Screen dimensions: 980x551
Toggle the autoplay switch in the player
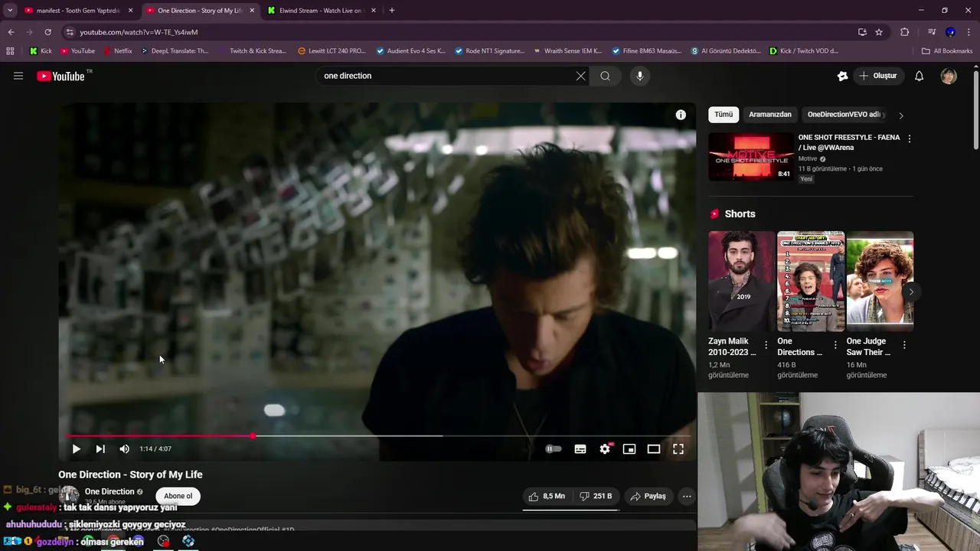pos(553,449)
